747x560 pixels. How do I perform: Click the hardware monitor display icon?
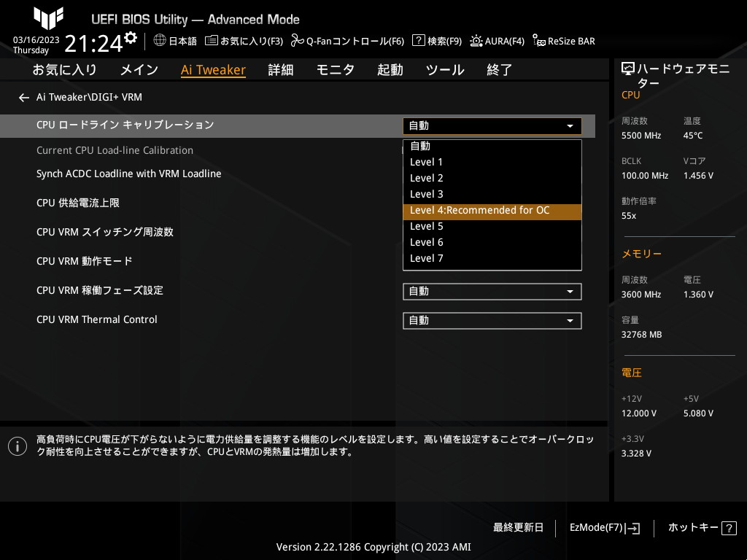tap(628, 69)
